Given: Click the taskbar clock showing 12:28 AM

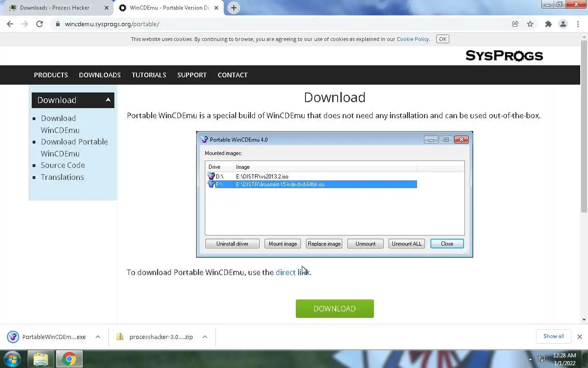Looking at the screenshot, I should pos(565,359).
